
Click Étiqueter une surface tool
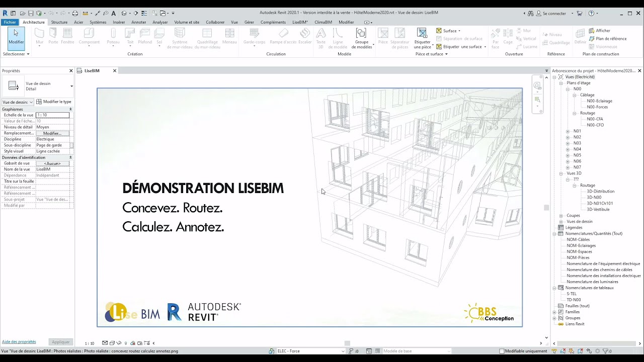(x=461, y=47)
